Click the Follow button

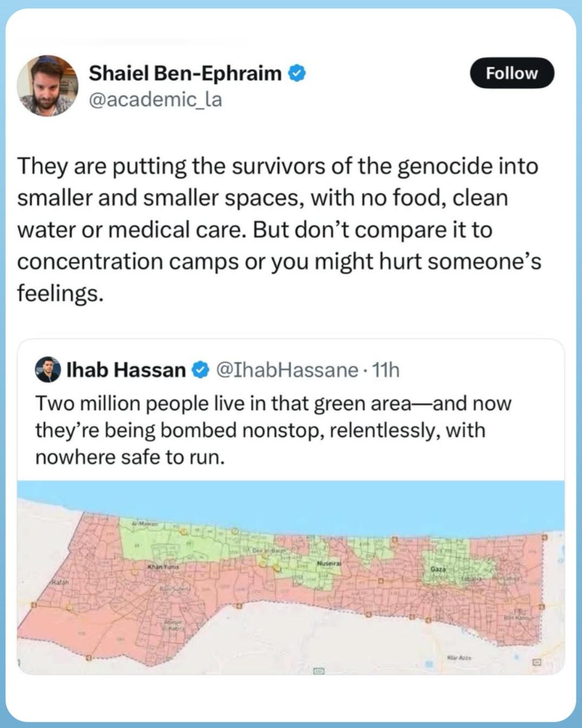512,73
